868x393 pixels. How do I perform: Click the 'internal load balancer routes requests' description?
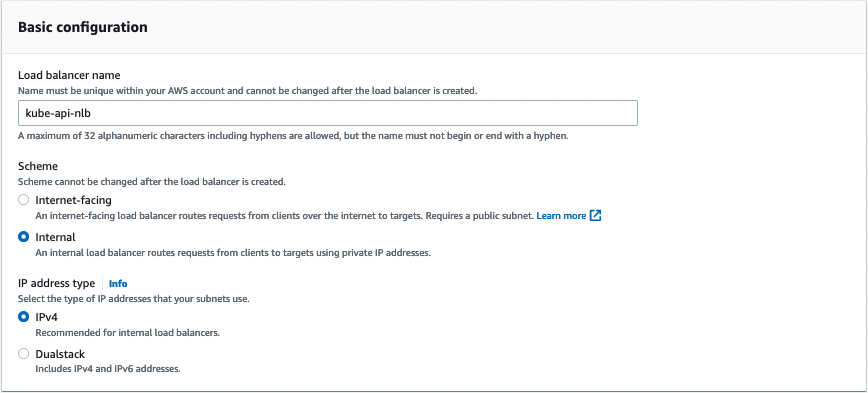(x=233, y=253)
